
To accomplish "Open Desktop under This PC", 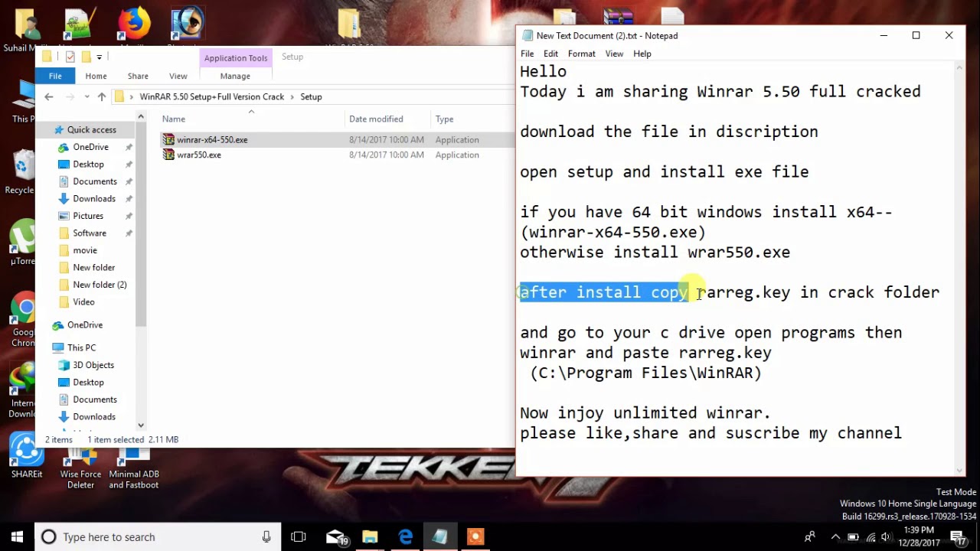I will (x=88, y=382).
